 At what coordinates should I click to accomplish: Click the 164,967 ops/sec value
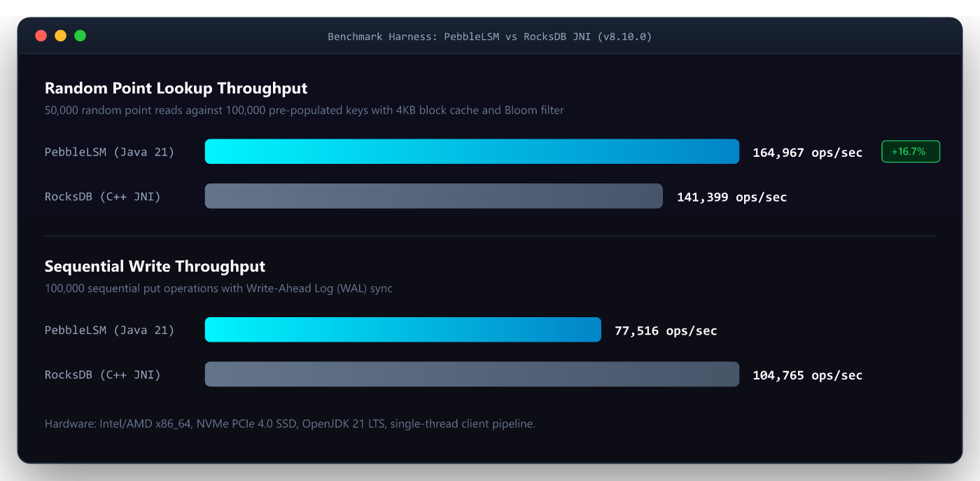click(x=807, y=152)
